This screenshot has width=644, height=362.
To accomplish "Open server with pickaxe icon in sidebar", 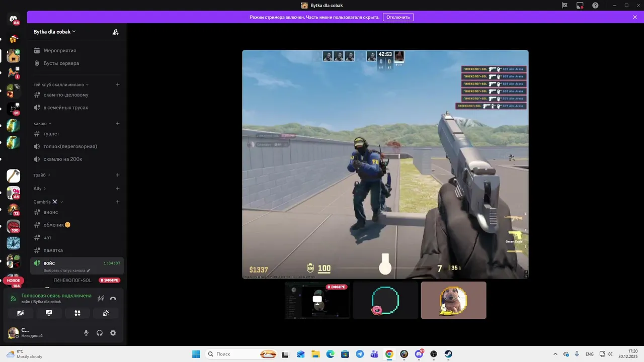I will (14, 175).
